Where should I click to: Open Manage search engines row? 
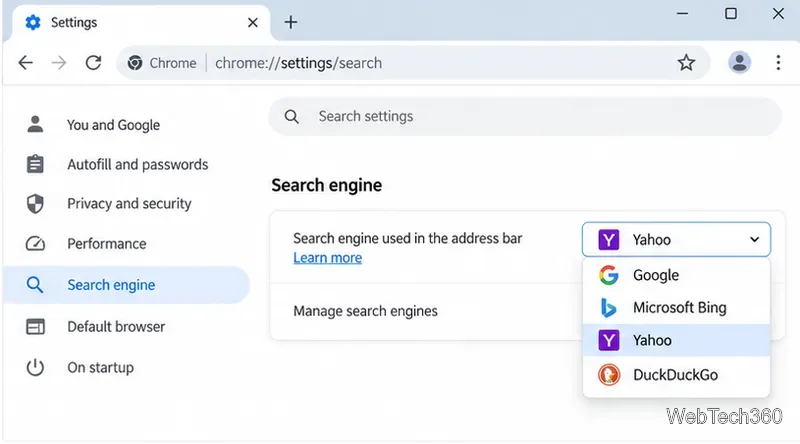coord(426,311)
